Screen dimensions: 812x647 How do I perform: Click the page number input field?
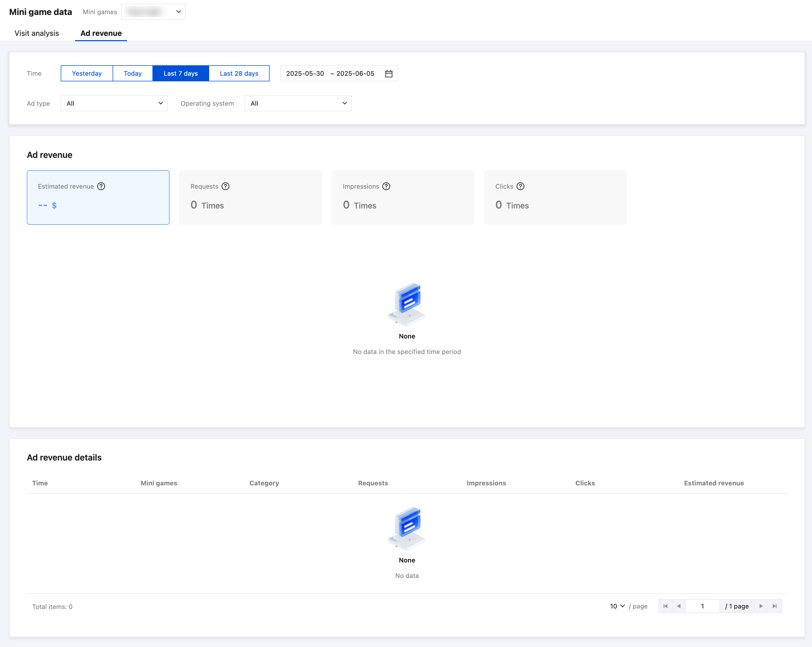pyautogui.click(x=702, y=606)
